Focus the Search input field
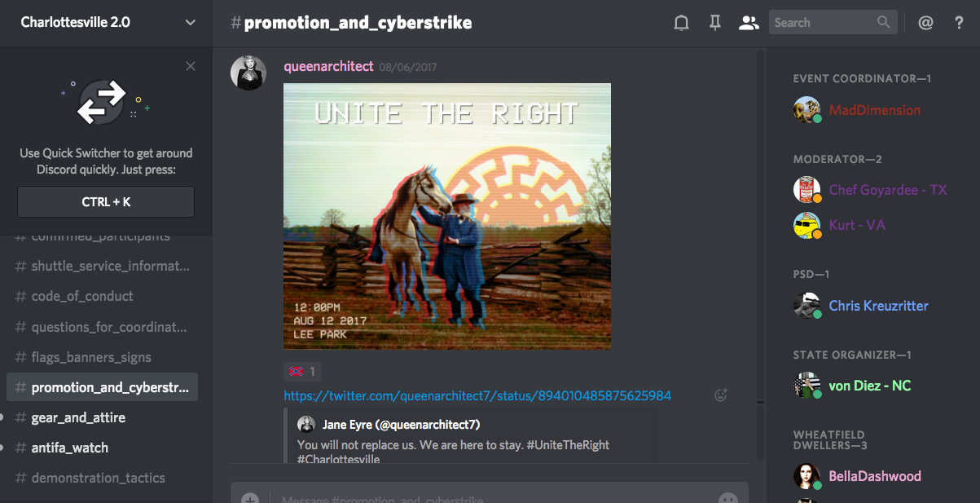Viewport: 980px width, 503px height. point(823,23)
